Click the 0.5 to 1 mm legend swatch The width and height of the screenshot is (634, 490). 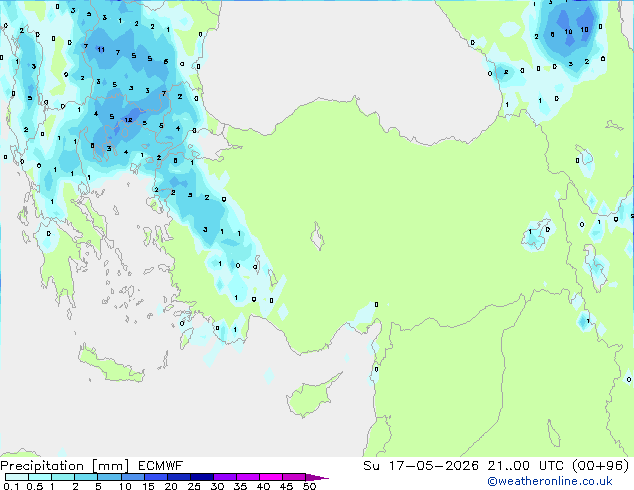click(40, 477)
